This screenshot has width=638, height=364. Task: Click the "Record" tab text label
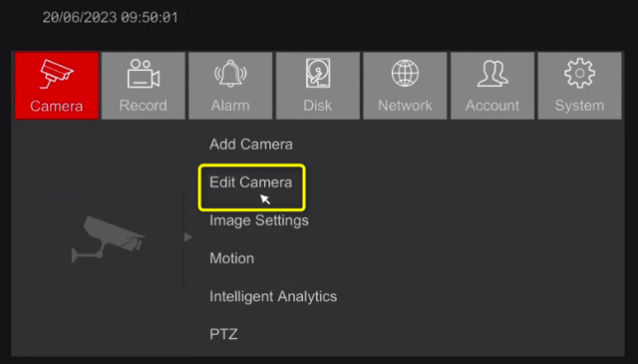tap(142, 106)
